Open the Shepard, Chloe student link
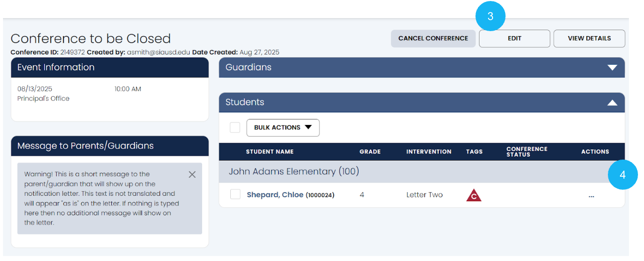 tap(275, 195)
